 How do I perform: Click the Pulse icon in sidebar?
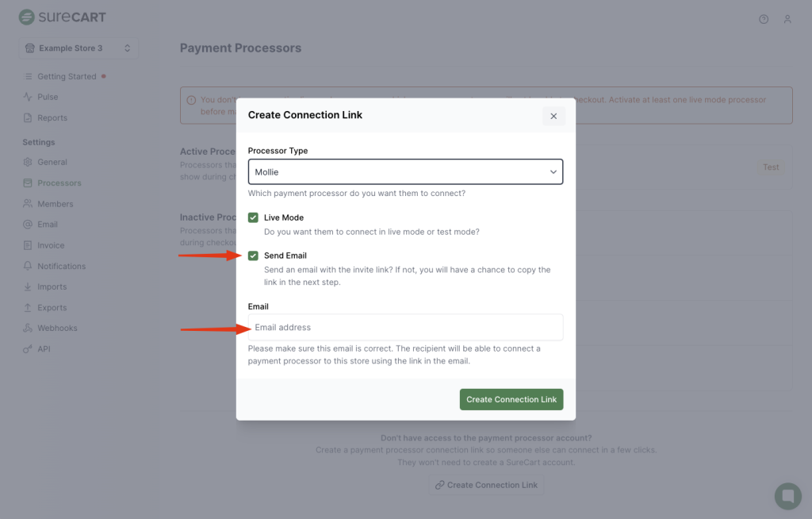point(29,97)
